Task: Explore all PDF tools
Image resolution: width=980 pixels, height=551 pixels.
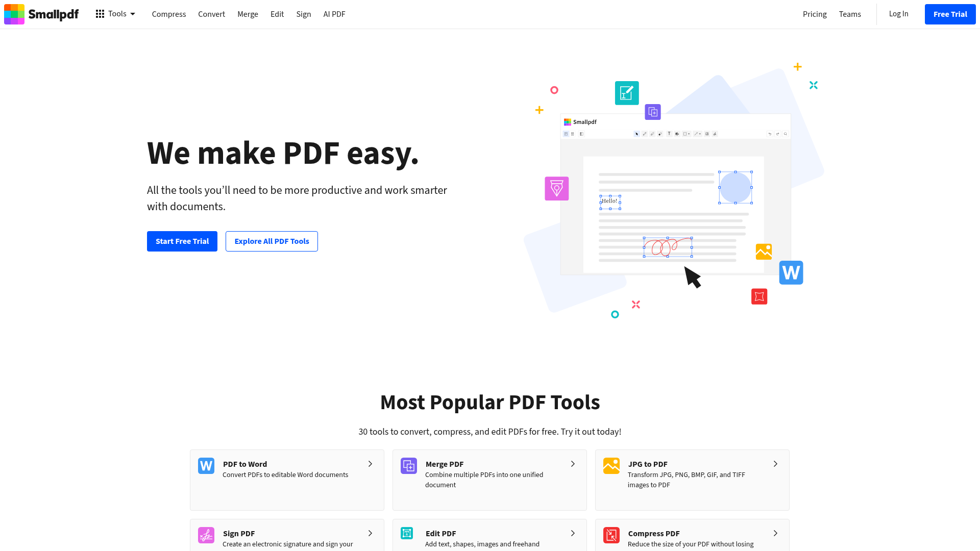Action: [x=272, y=241]
